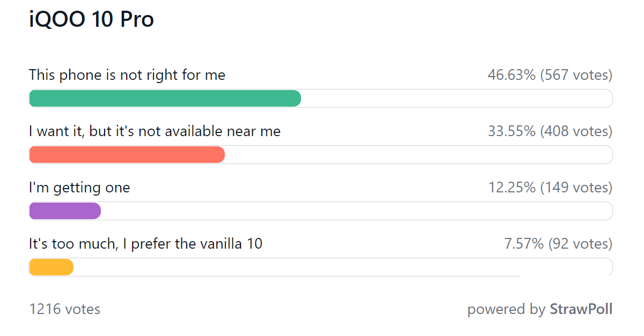Click the green progress bar

tap(165, 99)
